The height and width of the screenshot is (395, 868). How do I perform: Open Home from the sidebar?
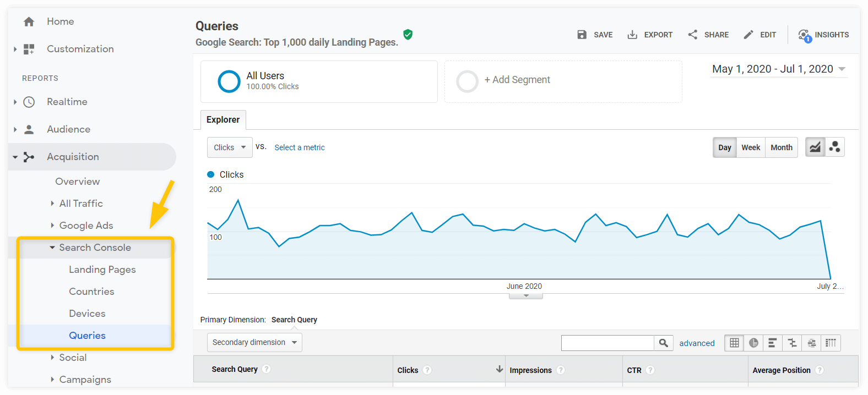point(60,21)
